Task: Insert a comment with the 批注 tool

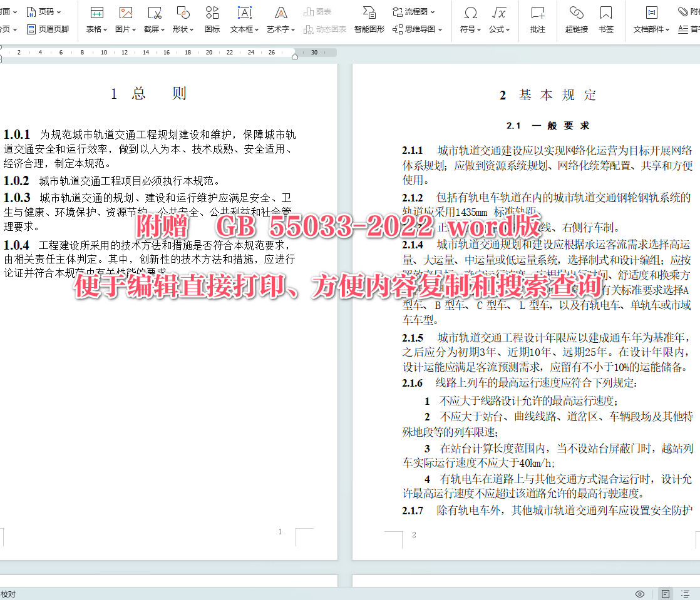Action: click(537, 18)
